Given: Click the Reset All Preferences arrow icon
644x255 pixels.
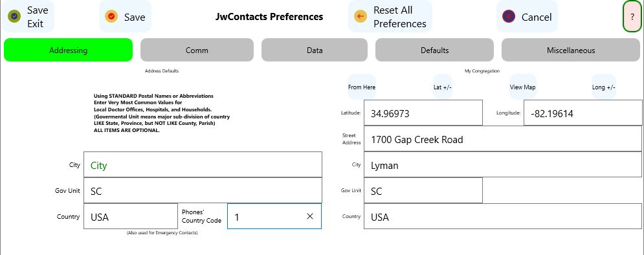Looking at the screenshot, I should (361, 16).
